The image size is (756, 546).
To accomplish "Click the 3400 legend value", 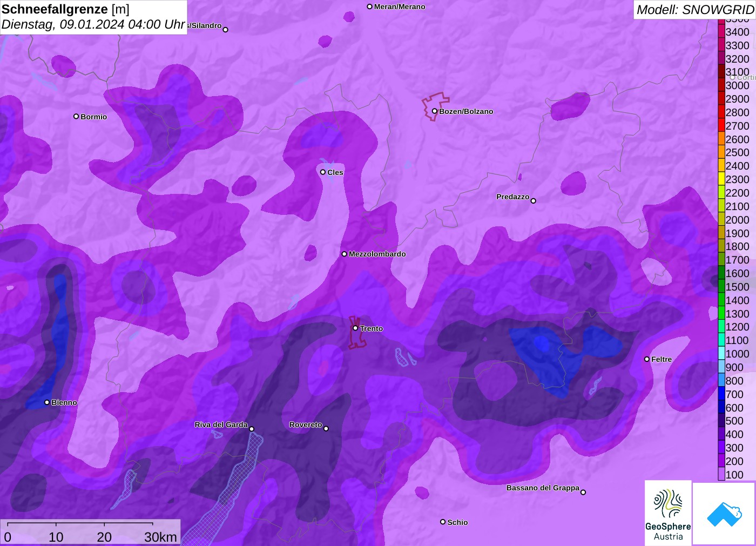I will (x=737, y=32).
